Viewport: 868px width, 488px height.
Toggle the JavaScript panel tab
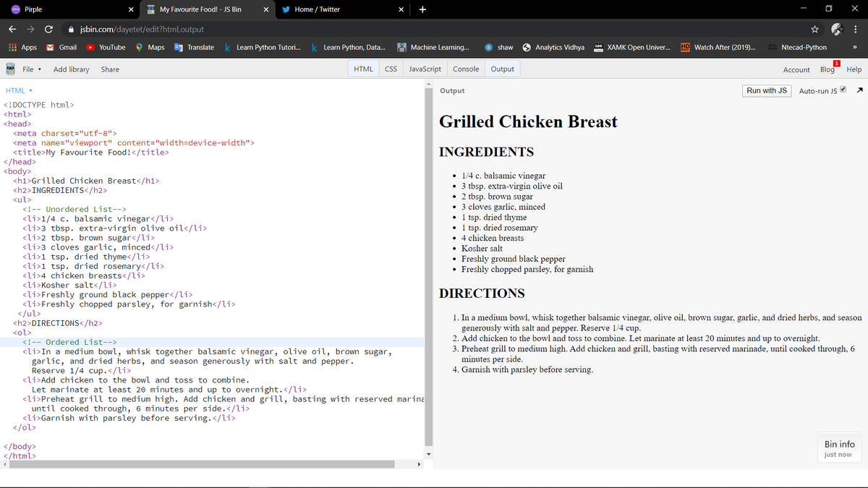pos(425,69)
